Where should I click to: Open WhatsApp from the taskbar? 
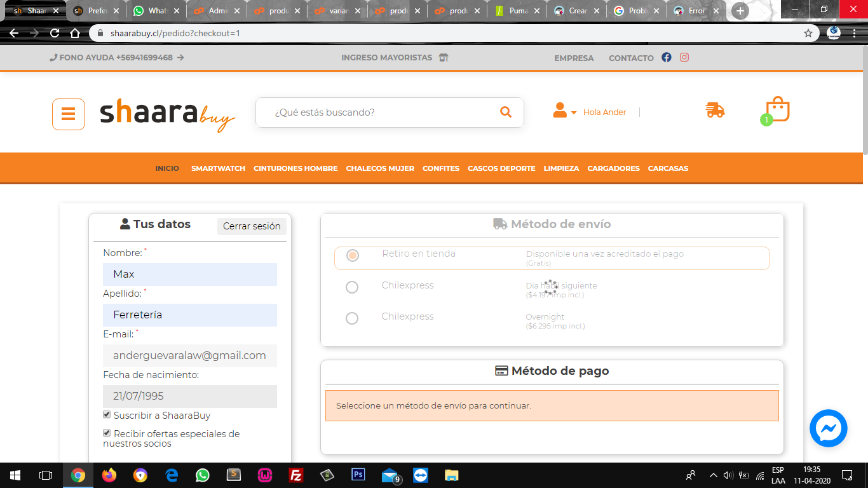coord(203,475)
